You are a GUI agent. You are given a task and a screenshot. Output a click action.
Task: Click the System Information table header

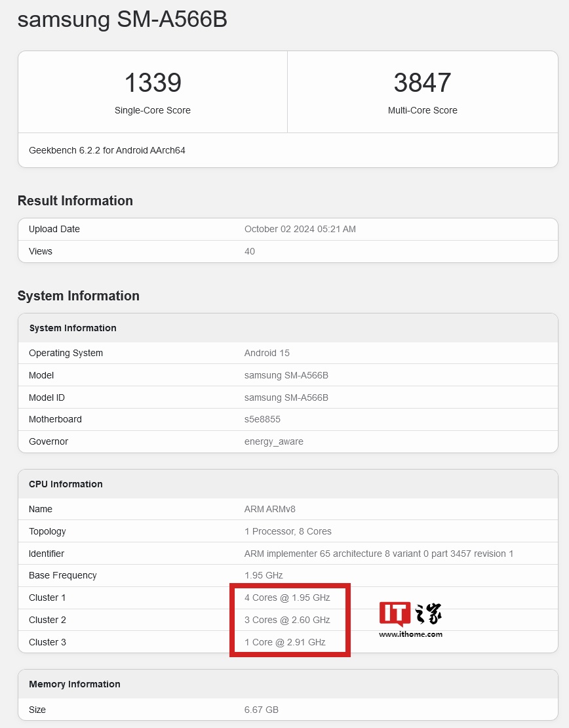point(73,328)
